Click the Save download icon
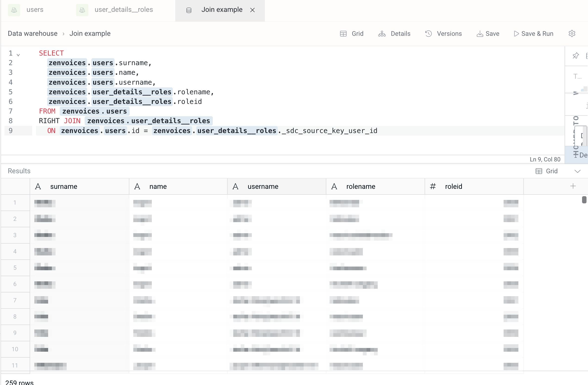This screenshot has width=588, height=385. [480, 34]
